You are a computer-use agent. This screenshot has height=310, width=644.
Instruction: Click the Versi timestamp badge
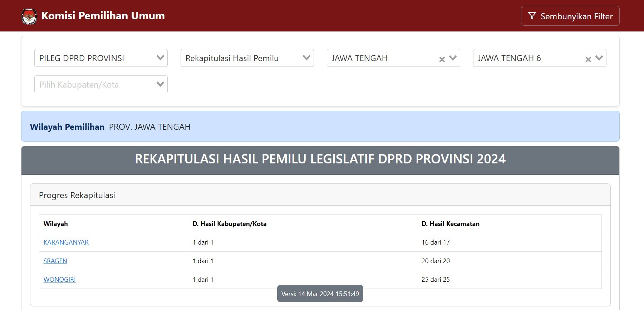click(x=320, y=294)
